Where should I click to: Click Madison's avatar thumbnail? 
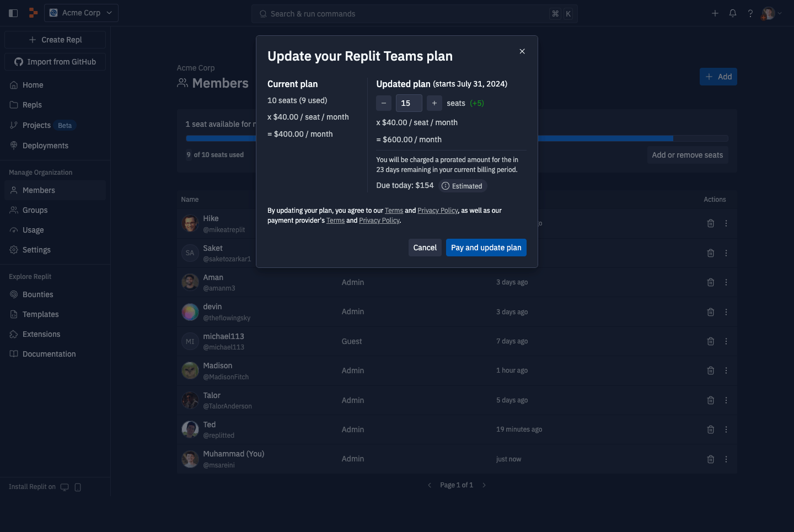190,370
